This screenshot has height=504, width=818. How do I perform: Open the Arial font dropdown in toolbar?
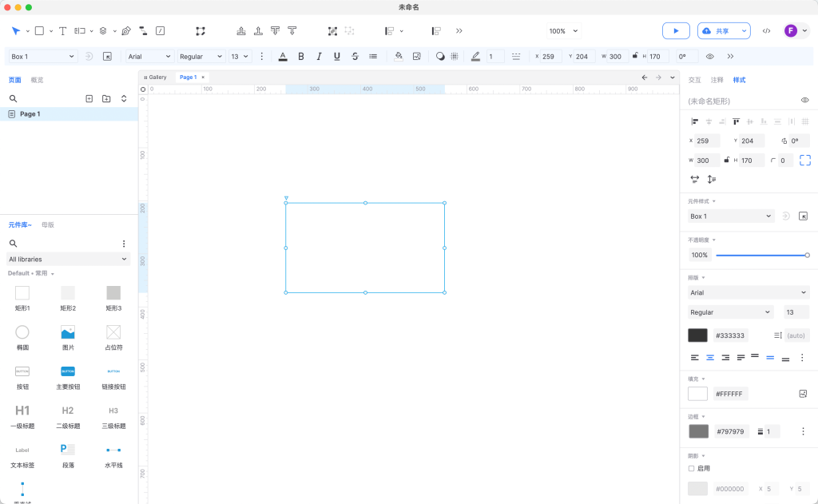tap(149, 57)
